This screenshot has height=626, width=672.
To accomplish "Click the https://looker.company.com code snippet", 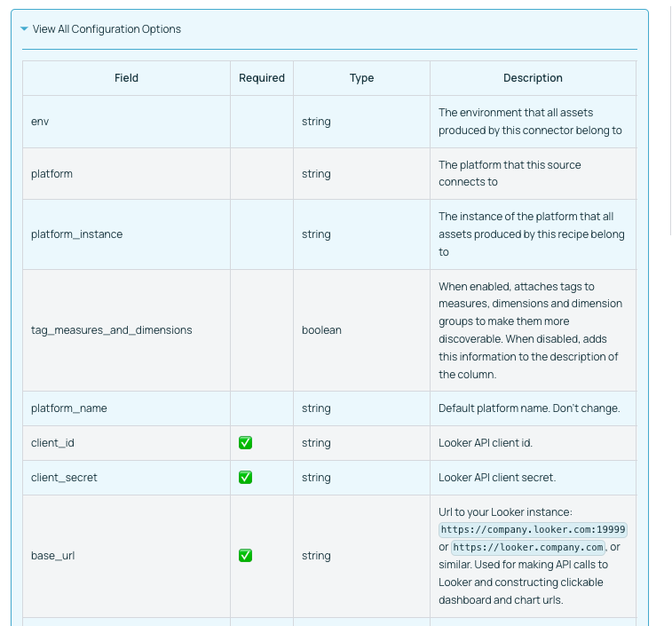I will [528, 547].
